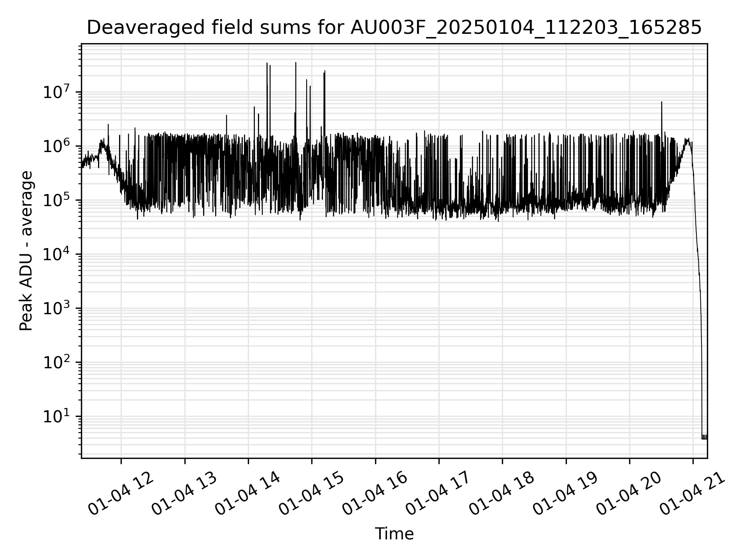
Task: Click the x-axis label 'Time'
Action: tap(394, 534)
